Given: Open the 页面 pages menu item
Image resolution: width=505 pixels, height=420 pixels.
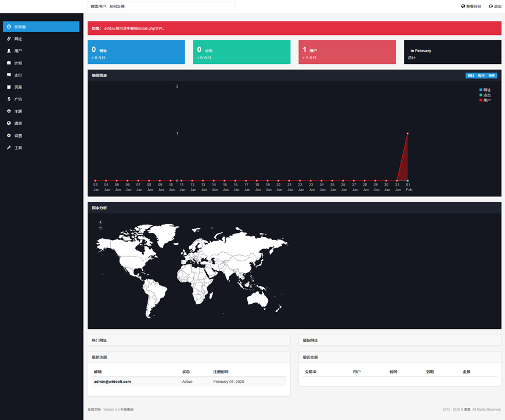Looking at the screenshot, I should pyautogui.click(x=18, y=87).
